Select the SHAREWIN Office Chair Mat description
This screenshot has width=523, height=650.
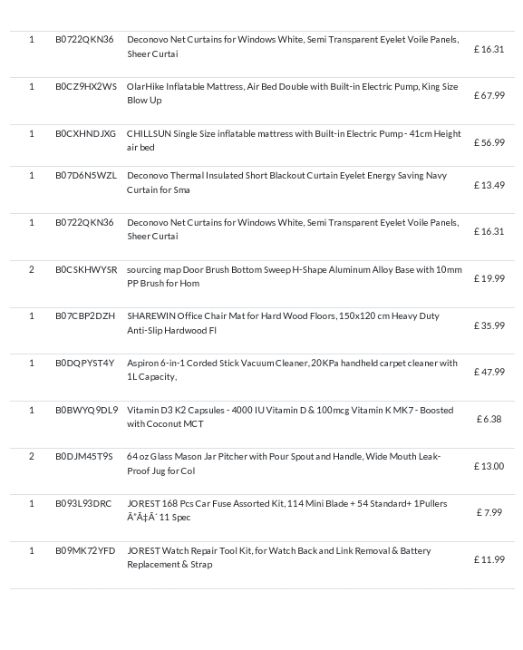tap(283, 323)
